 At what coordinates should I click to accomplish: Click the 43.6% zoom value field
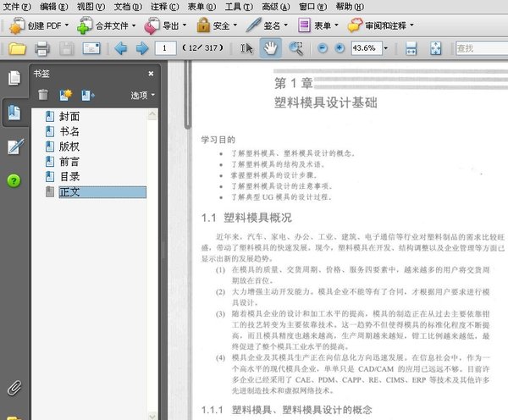(x=367, y=48)
